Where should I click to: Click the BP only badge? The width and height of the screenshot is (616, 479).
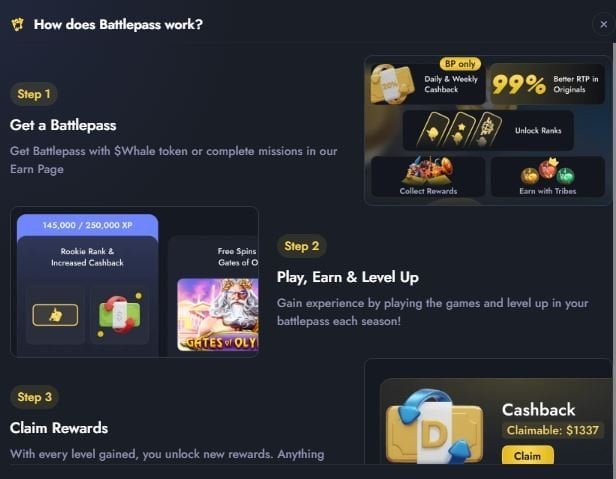pyautogui.click(x=460, y=64)
